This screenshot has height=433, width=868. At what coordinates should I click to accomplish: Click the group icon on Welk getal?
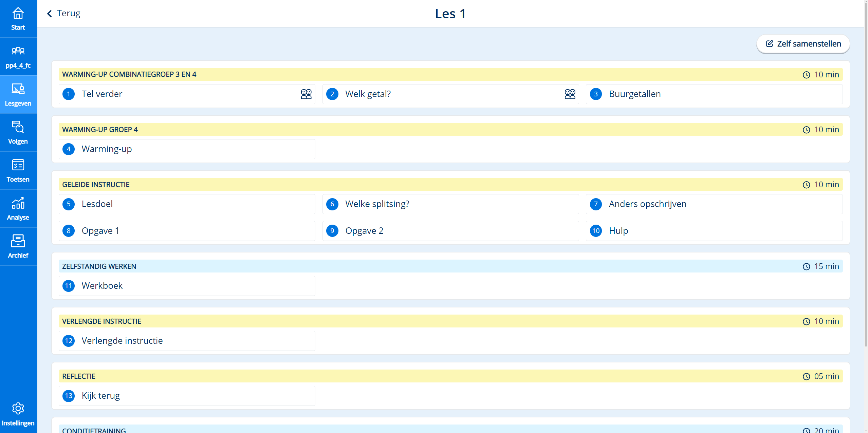[x=570, y=94]
